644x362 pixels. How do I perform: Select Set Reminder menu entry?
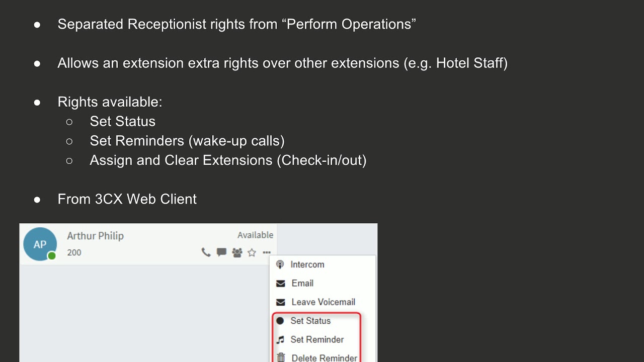(x=317, y=339)
